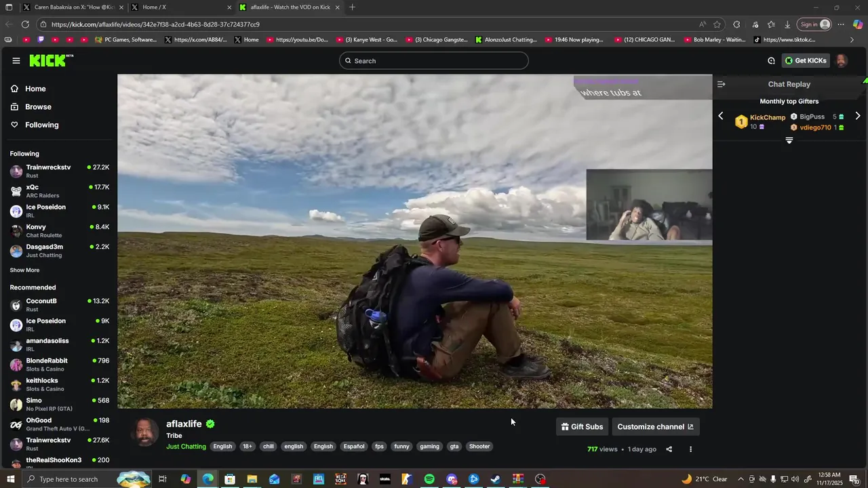Collapse the Chat Replay panel
The height and width of the screenshot is (488, 868).
(x=722, y=85)
